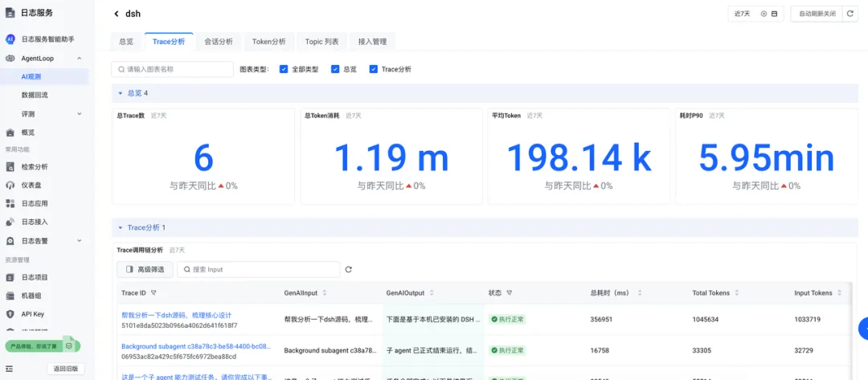868x380 pixels.
Task: Click the 搜索 Input search field
Action: tap(259, 269)
